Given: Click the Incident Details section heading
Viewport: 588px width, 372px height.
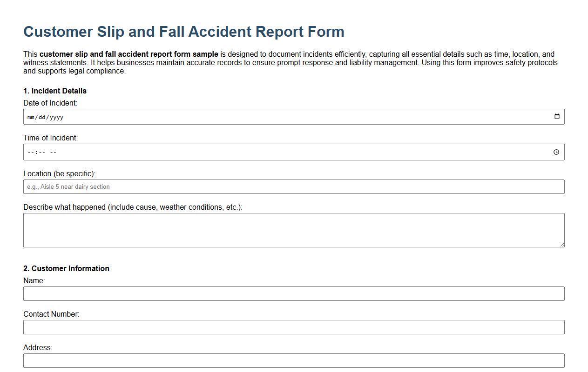Looking at the screenshot, I should point(55,91).
